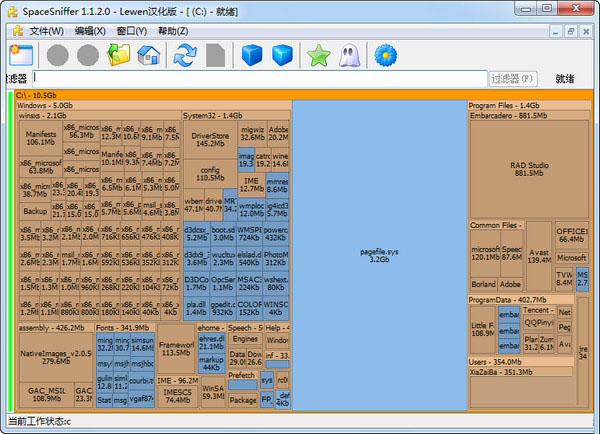Click the green star toolbar icon
The width and height of the screenshot is (600, 434).
tap(318, 55)
